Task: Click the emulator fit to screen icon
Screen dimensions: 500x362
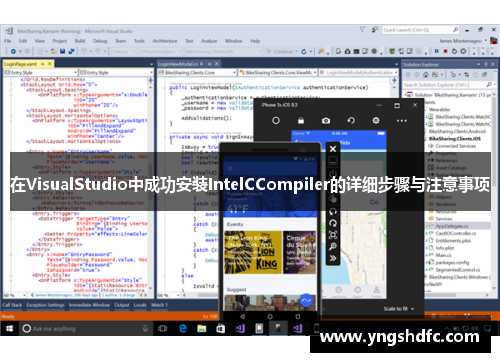Action: (333, 235)
